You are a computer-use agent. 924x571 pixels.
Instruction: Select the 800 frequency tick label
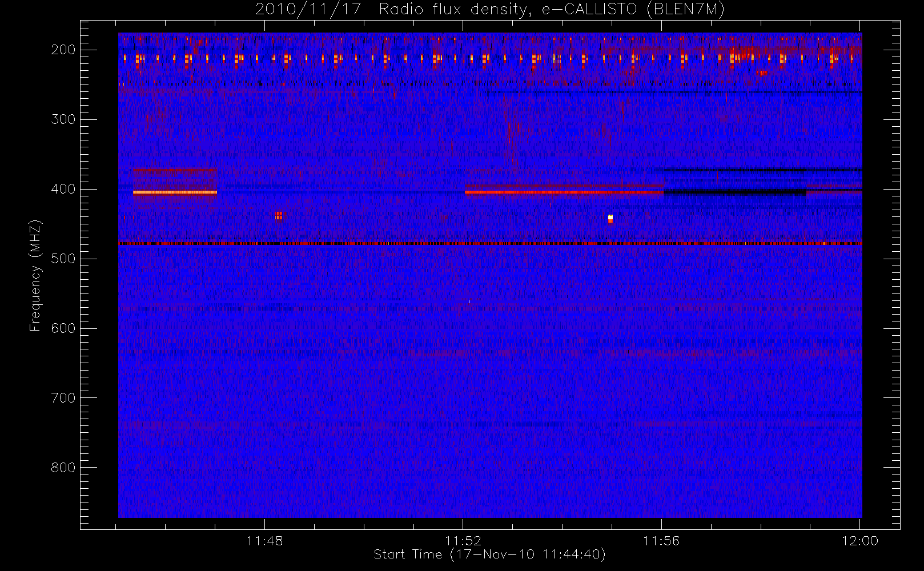pyautogui.click(x=63, y=468)
